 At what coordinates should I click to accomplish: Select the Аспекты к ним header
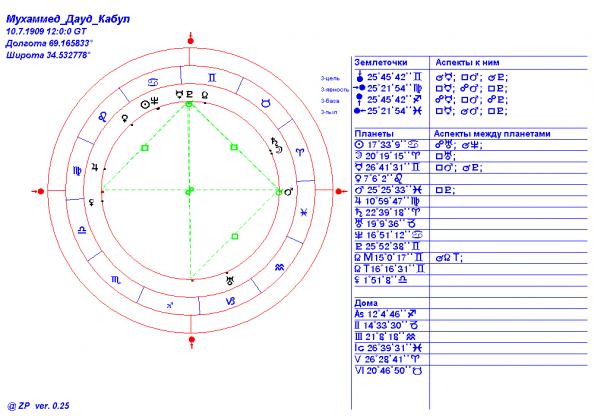pyautogui.click(x=467, y=63)
